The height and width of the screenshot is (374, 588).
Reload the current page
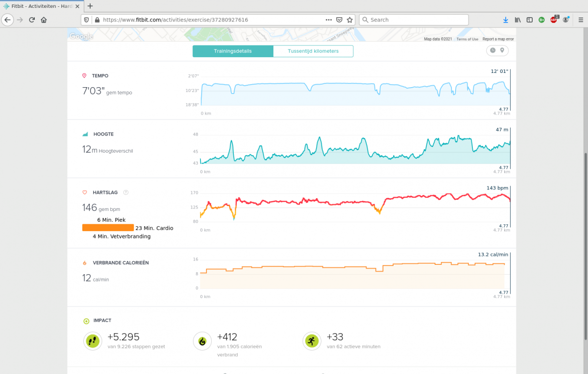click(32, 20)
